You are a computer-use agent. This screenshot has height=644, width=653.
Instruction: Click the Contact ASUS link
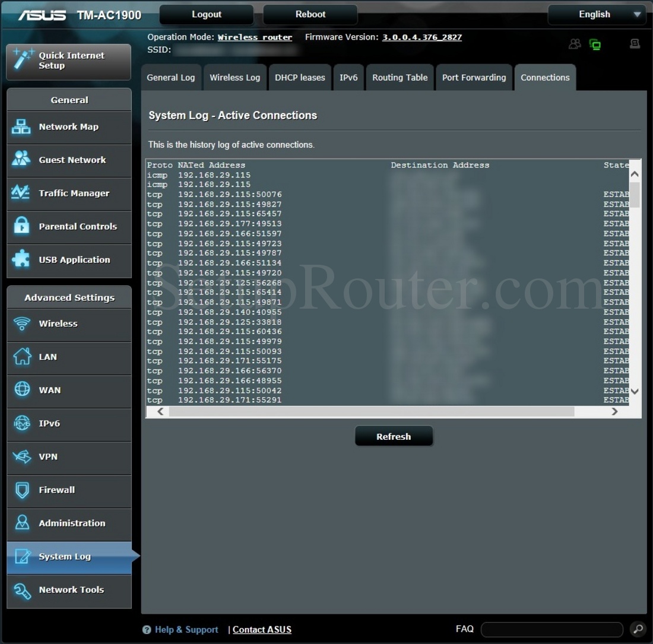(x=262, y=630)
